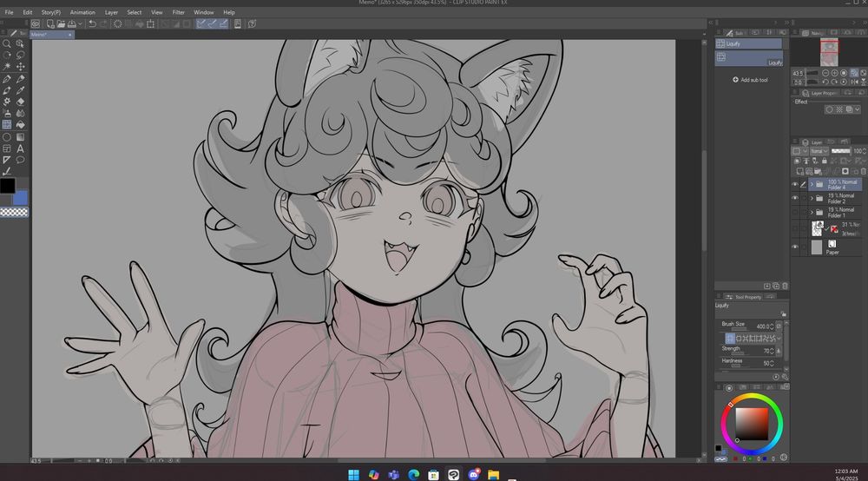The width and height of the screenshot is (868, 481).
Task: Select the transparent color checkered swatch
Action: coord(14,212)
